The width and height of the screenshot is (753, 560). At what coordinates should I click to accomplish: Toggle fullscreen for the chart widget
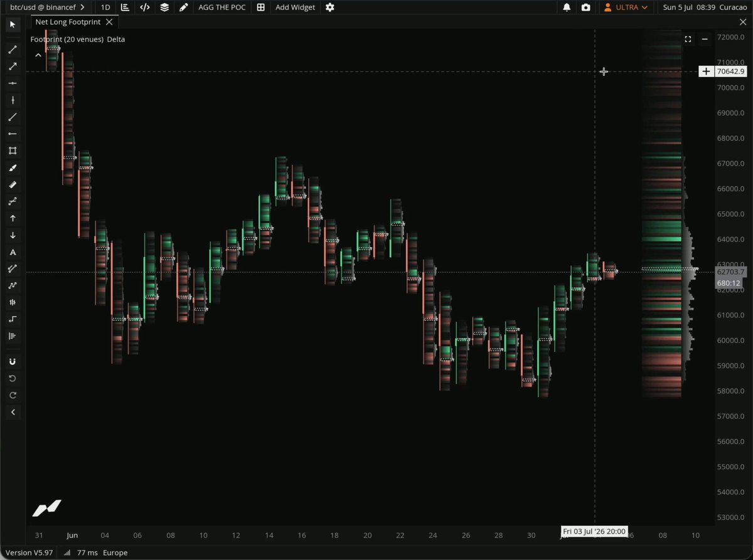tap(688, 39)
